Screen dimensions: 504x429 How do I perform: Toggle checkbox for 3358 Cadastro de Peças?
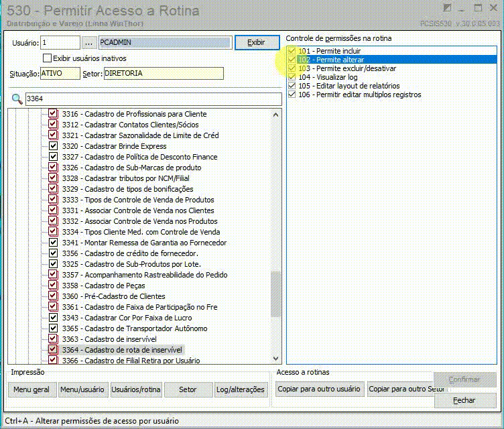coord(53,286)
